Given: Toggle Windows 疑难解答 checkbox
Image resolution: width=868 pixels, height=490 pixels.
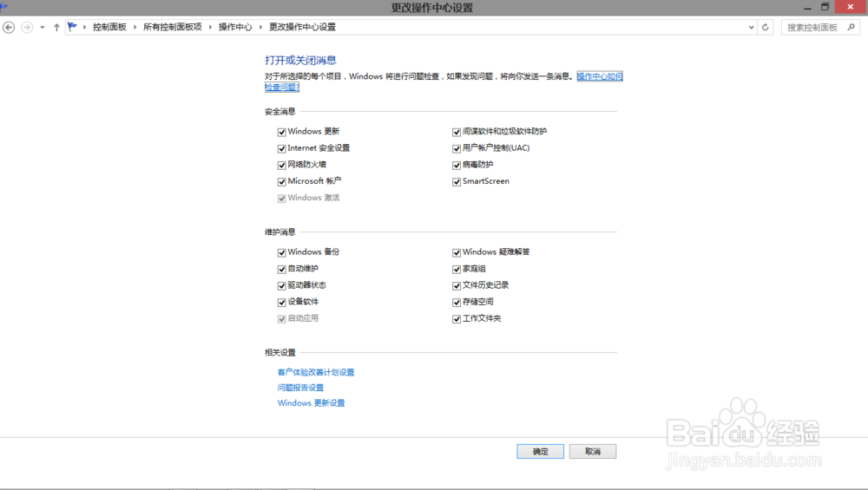Looking at the screenshot, I should 457,252.
